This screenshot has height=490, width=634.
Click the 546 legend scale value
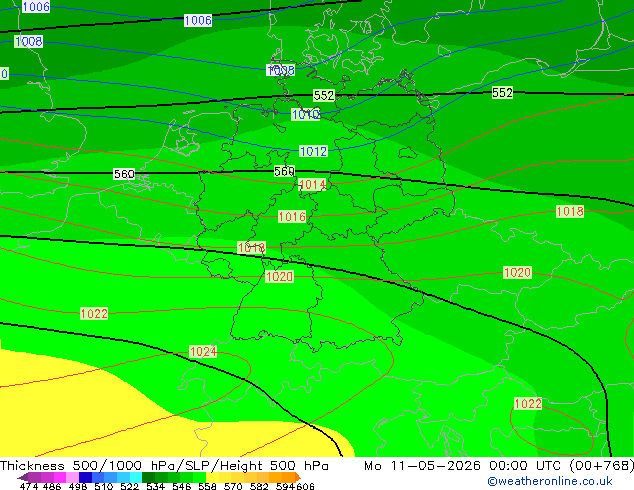(181, 486)
